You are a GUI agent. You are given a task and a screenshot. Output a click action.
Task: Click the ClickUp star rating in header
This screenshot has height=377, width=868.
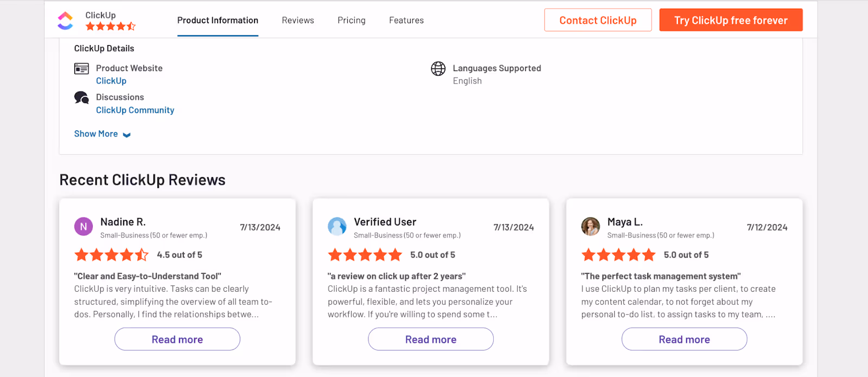(111, 26)
